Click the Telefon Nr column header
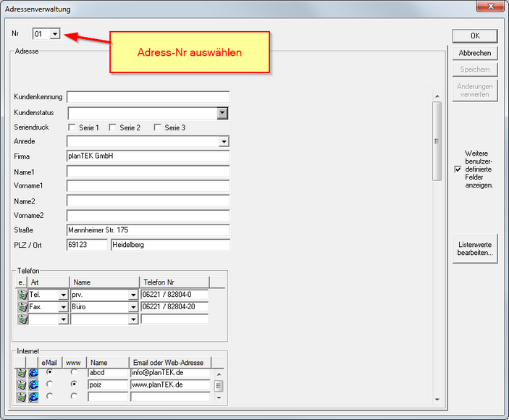Image resolution: width=509 pixels, height=420 pixels. click(x=174, y=282)
